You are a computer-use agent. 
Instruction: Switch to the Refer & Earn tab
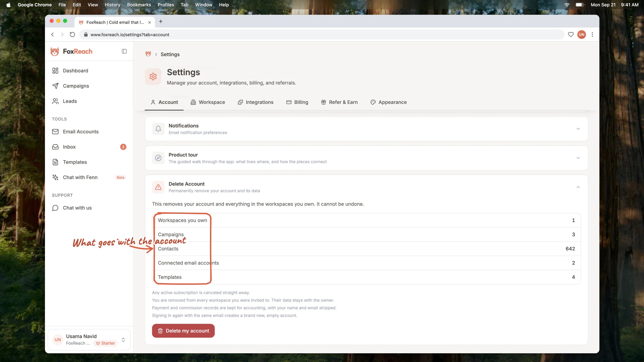[x=339, y=102]
